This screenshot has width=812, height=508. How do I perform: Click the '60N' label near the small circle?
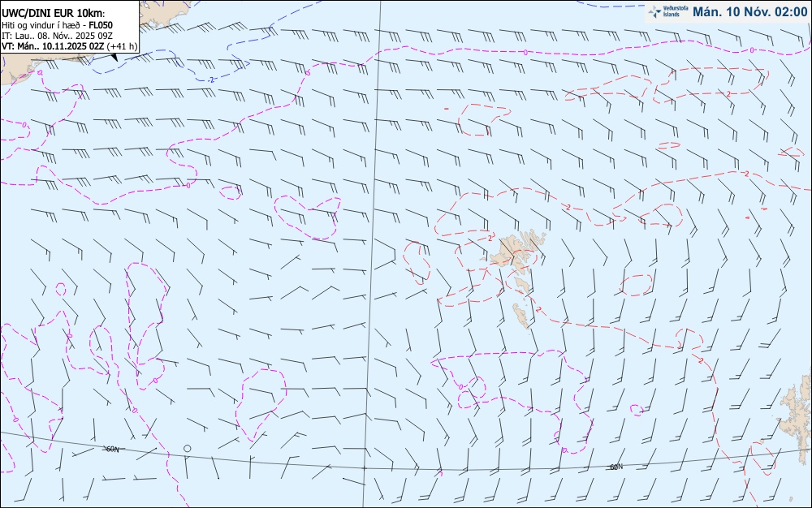pos(112,449)
